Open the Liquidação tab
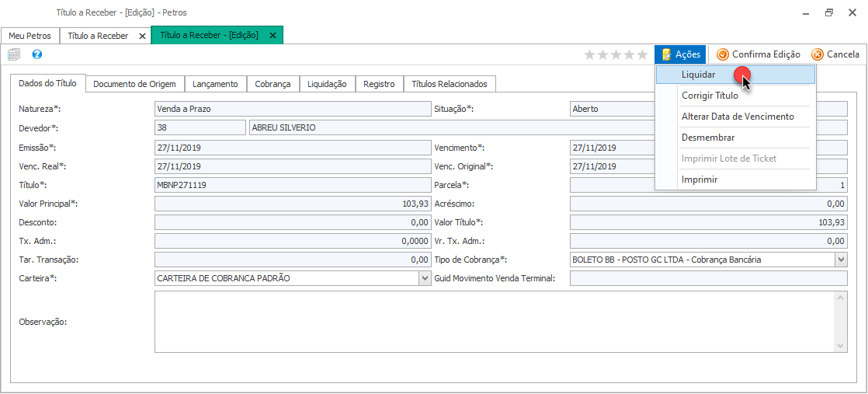 tap(327, 84)
